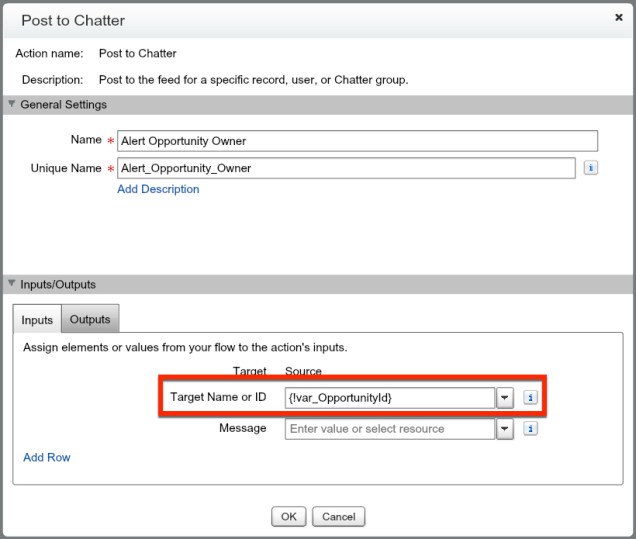Click the Target Name or ID field

coord(389,398)
